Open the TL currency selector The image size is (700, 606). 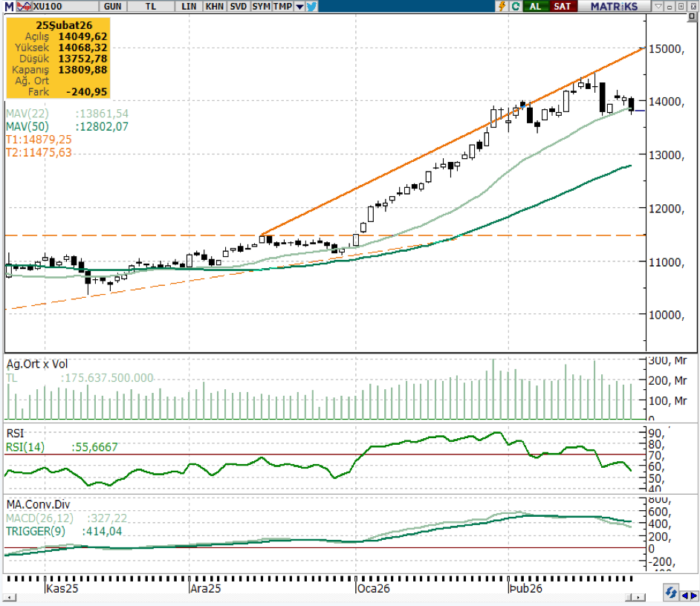151,6
